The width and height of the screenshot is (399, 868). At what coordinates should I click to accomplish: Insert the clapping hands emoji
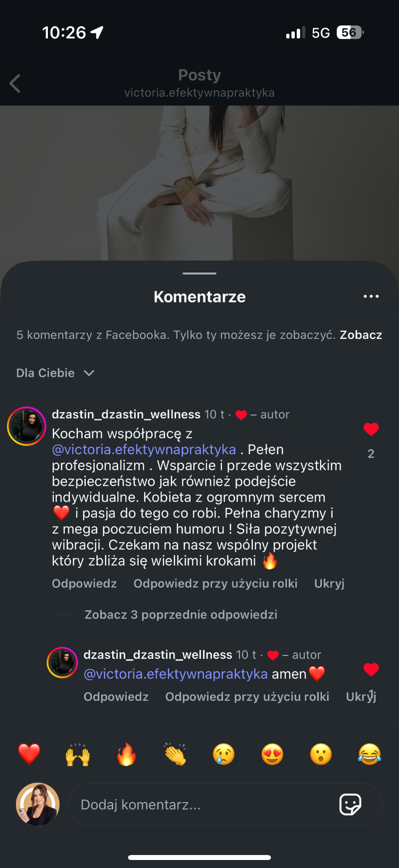175,754
